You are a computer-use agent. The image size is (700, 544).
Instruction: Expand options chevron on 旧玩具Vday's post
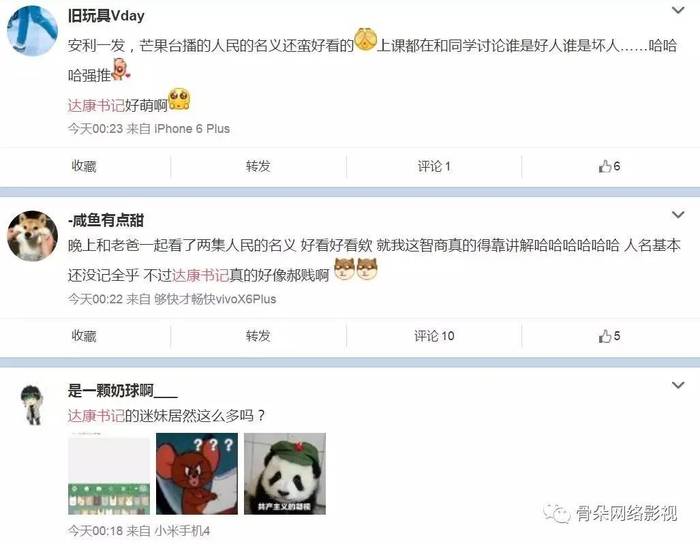[x=678, y=10]
